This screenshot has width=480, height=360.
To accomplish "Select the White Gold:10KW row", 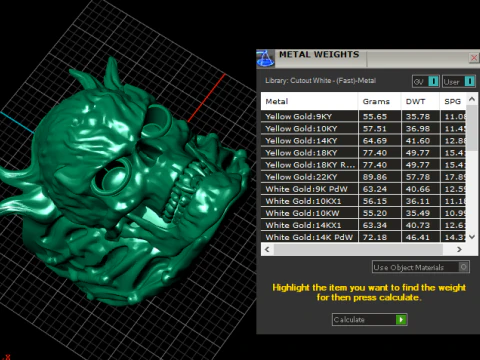I will pos(363,213).
